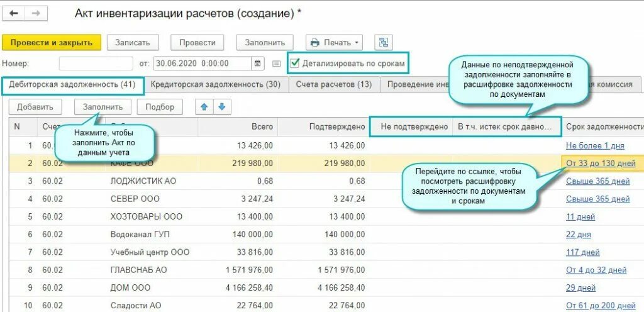Click the Подтверждено column header
The image size is (644, 312).
coord(324,127)
